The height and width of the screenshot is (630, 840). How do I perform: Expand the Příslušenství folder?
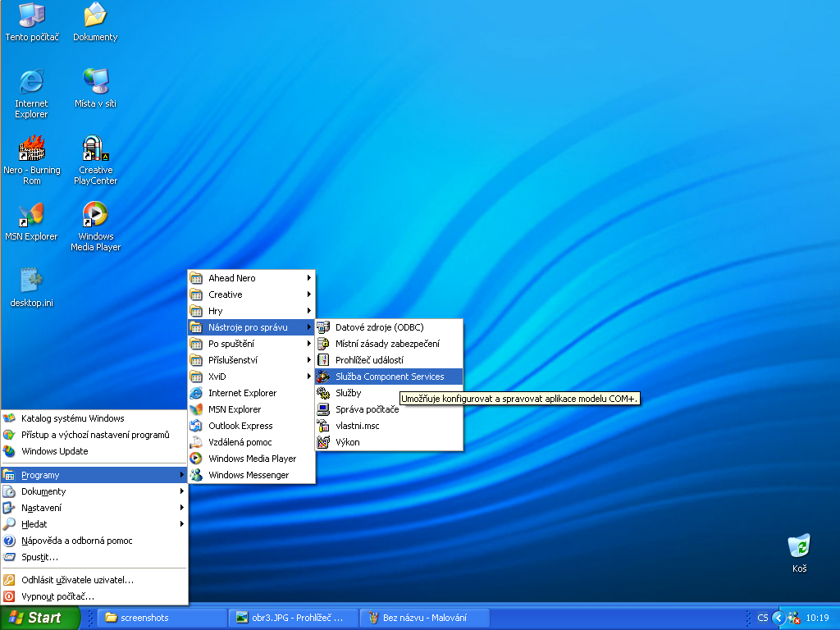[x=251, y=360]
